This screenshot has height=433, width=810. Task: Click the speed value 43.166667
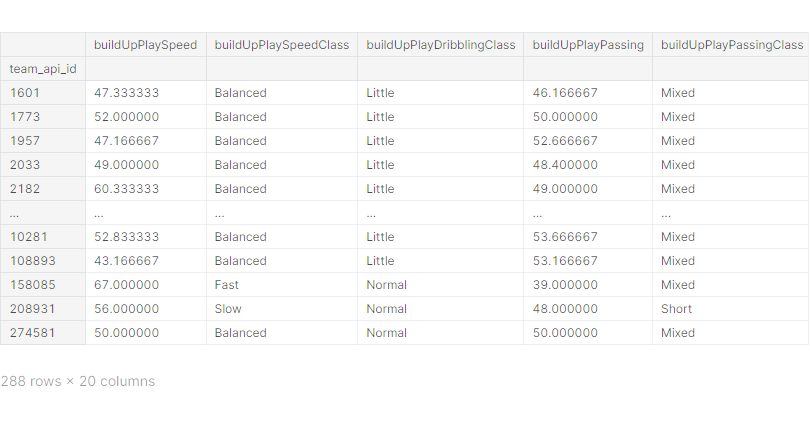tap(127, 261)
